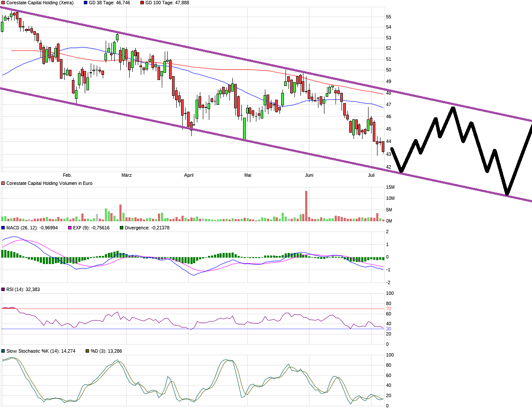Click the purple RSI legend swatch
The image size is (532, 410).
[3, 289]
